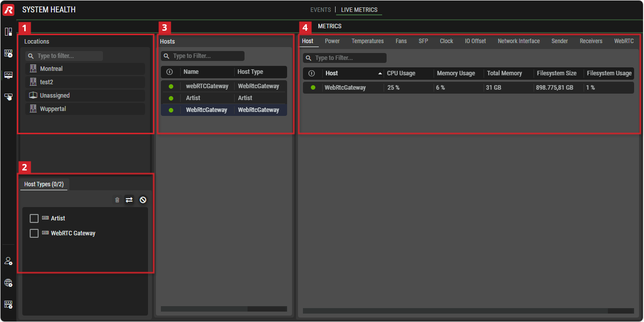Click the trash delete icon in Host Types
Image resolution: width=644 pixels, height=322 pixels.
(x=117, y=200)
